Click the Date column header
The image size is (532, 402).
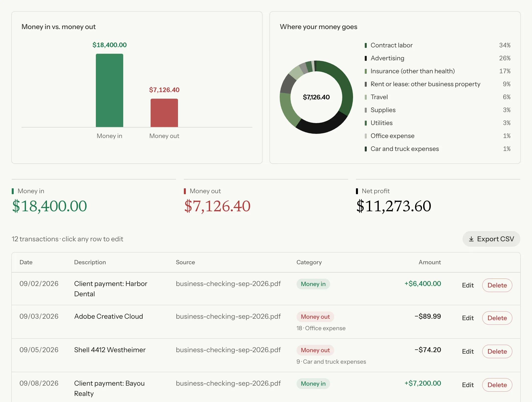[26, 262]
